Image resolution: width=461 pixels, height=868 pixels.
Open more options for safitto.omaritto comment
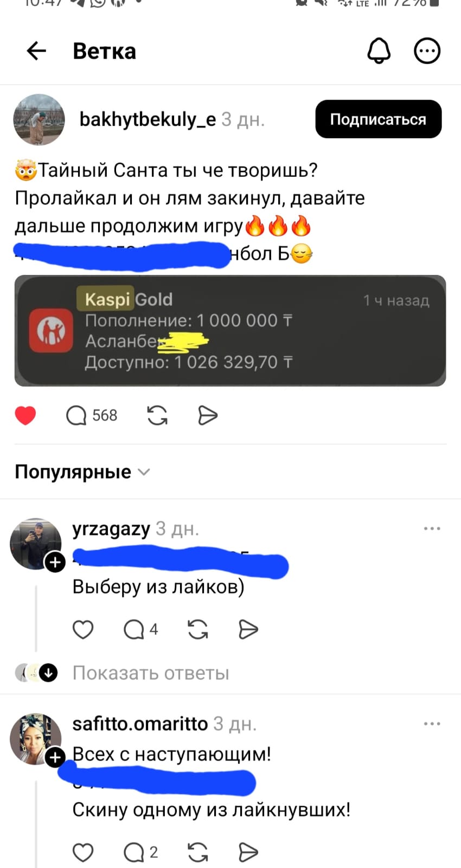coord(432,724)
